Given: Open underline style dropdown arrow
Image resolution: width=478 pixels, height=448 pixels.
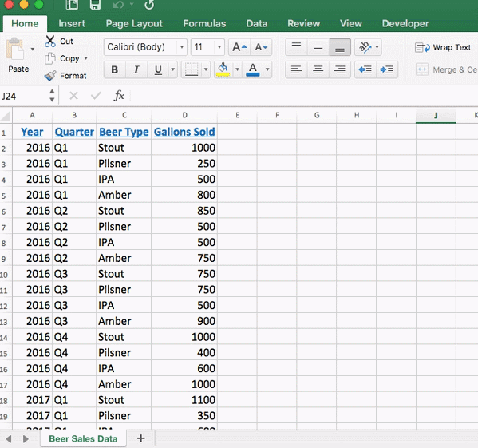Looking at the screenshot, I should (173, 69).
